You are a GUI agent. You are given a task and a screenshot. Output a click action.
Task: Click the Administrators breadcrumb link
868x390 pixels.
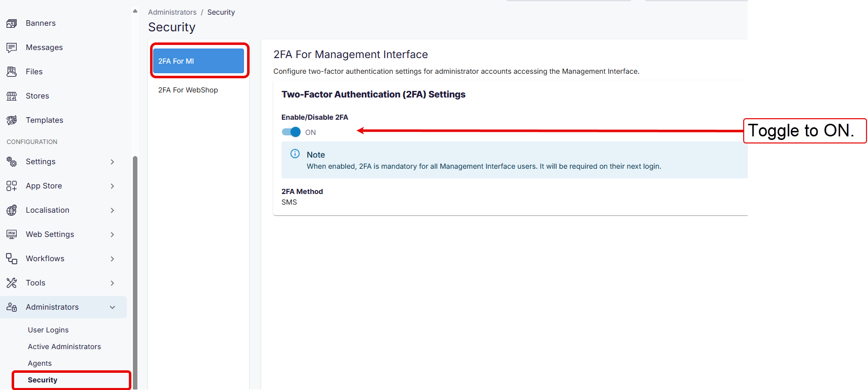pos(172,12)
